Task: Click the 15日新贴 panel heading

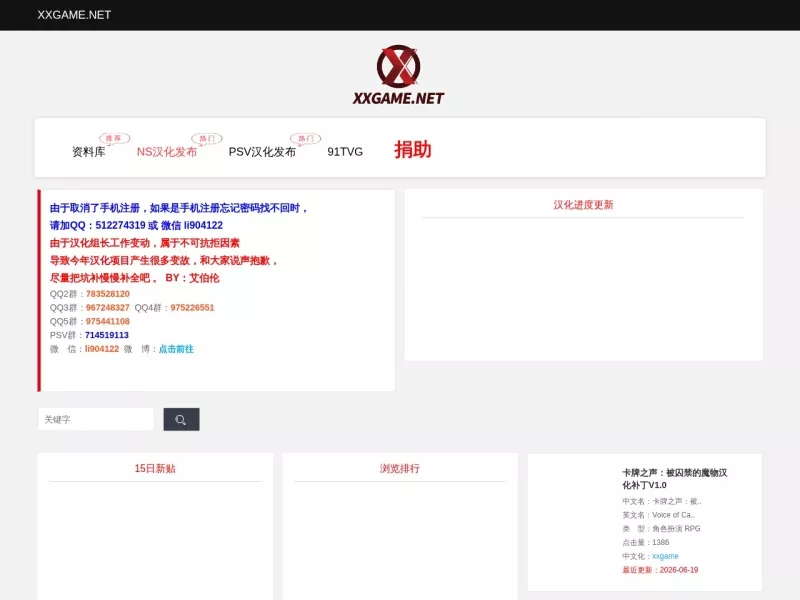Action: (x=155, y=468)
